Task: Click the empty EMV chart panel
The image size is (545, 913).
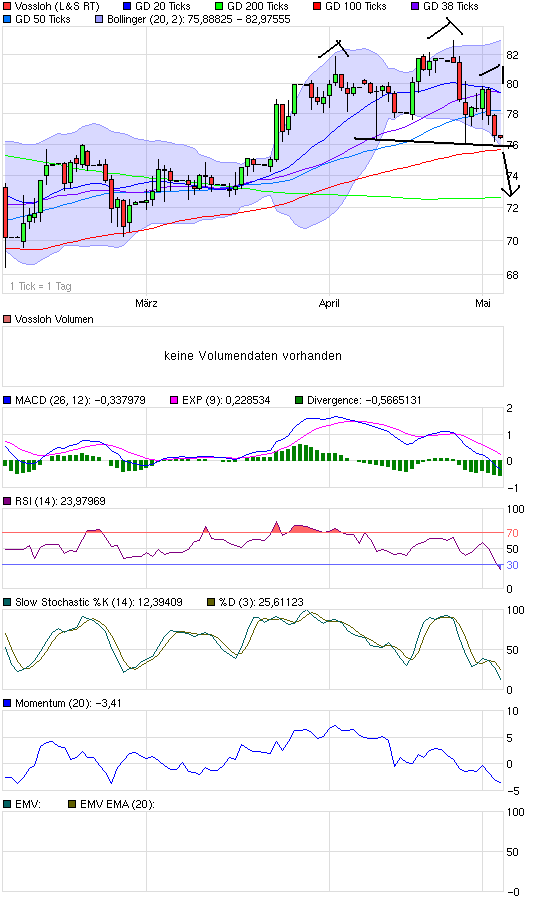Action: click(x=253, y=851)
